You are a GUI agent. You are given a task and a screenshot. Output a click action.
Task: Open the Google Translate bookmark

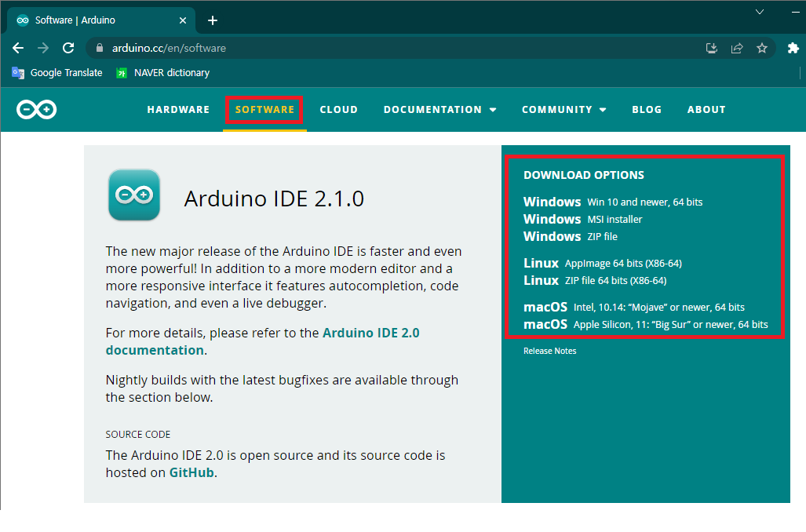(x=57, y=73)
